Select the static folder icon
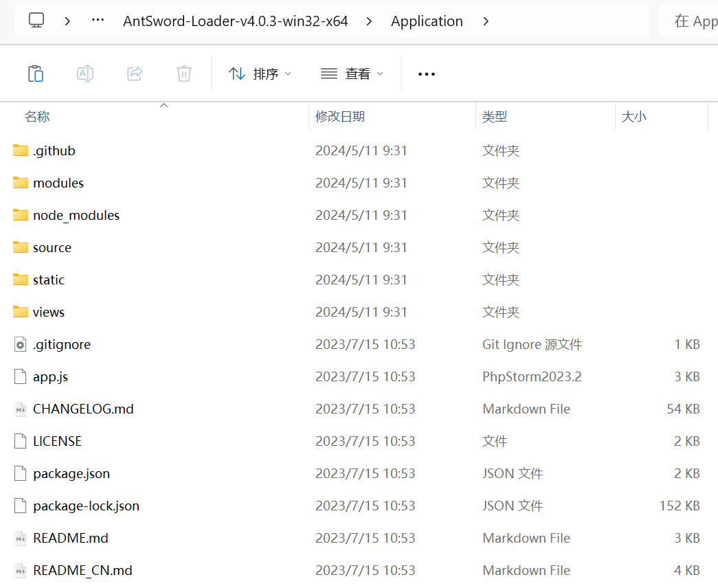Screen dimensions: 718x588 20,280
